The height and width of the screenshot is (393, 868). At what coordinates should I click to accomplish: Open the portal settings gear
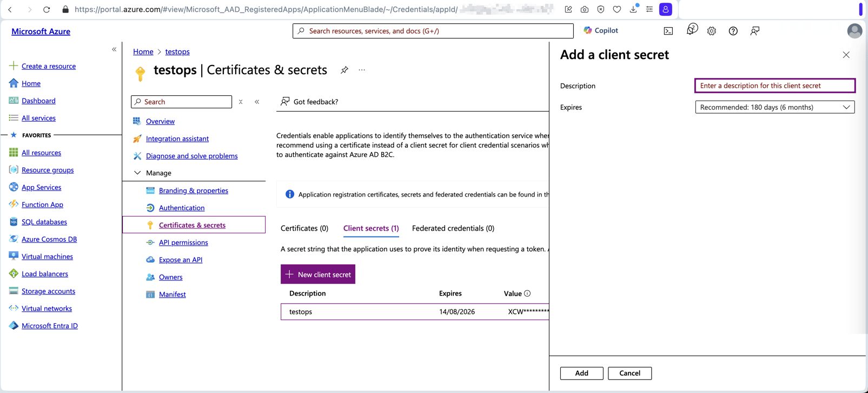tap(711, 31)
